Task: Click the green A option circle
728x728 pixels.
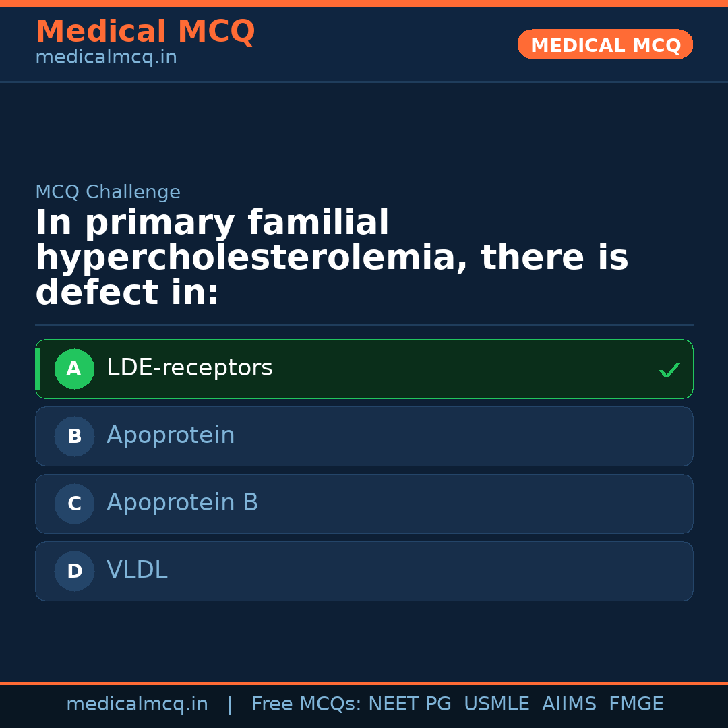Action: (74, 369)
